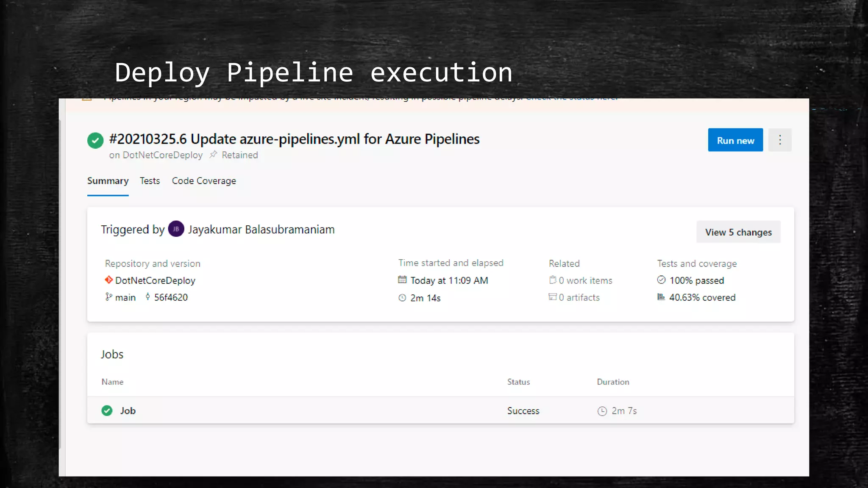Click the Status column header
Viewport: 868px width, 488px height.
(518, 382)
